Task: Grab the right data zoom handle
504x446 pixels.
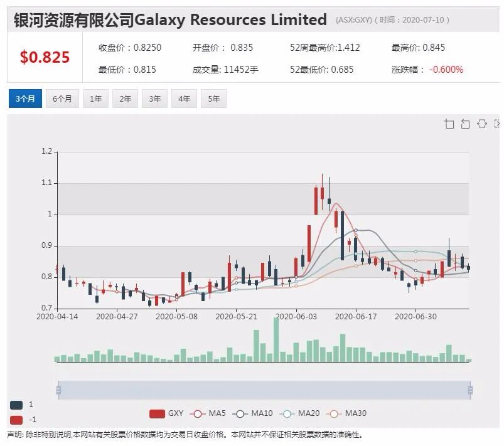Action: coord(470,390)
